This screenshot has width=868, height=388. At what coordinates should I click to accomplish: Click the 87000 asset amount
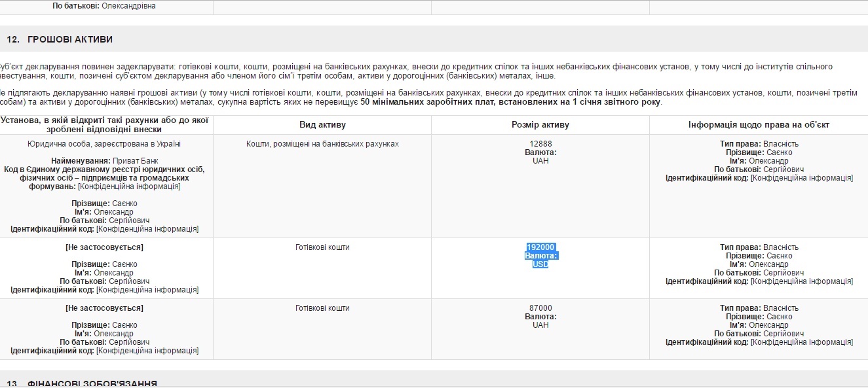[540, 308]
